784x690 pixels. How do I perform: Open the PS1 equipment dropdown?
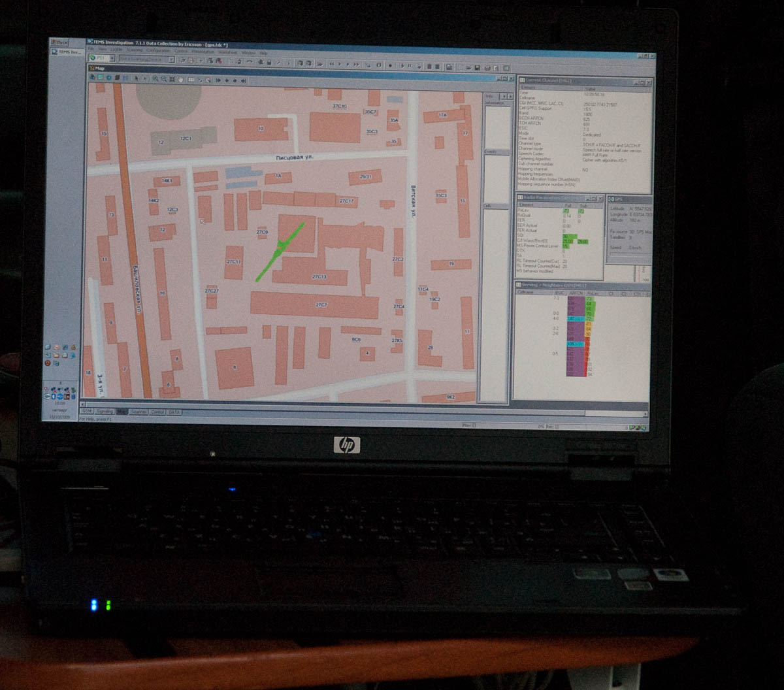pyautogui.click(x=112, y=58)
